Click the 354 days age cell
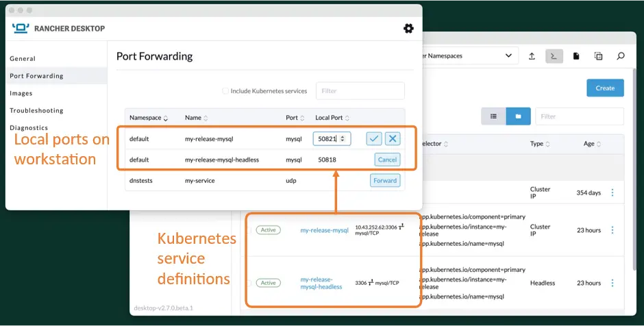The height and width of the screenshot is (326, 644). (x=589, y=192)
